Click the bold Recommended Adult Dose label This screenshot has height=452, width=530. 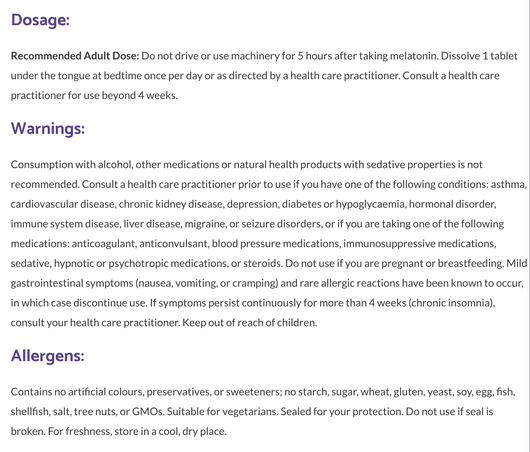(x=75, y=56)
